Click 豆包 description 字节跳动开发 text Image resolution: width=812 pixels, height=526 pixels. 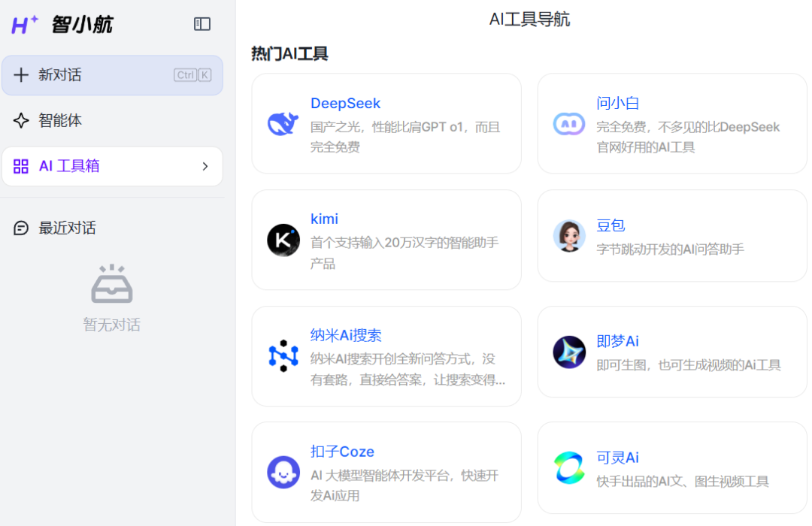click(670, 249)
